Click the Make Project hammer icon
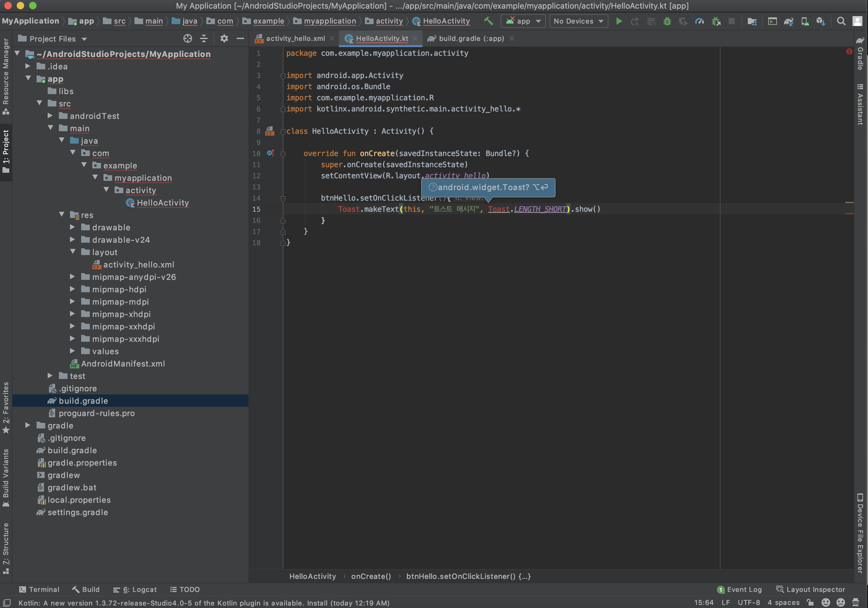The width and height of the screenshot is (868, 608). pos(488,21)
